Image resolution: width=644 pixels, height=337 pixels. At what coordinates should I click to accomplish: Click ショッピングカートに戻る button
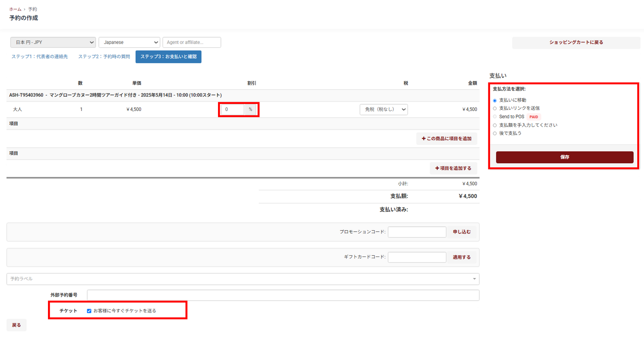[x=576, y=43]
